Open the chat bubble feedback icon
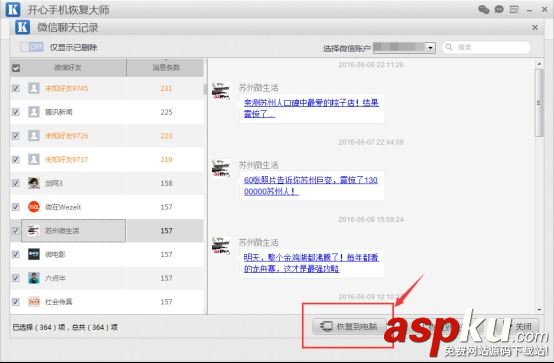Image resolution: width=554 pixels, height=363 pixels. [499, 10]
